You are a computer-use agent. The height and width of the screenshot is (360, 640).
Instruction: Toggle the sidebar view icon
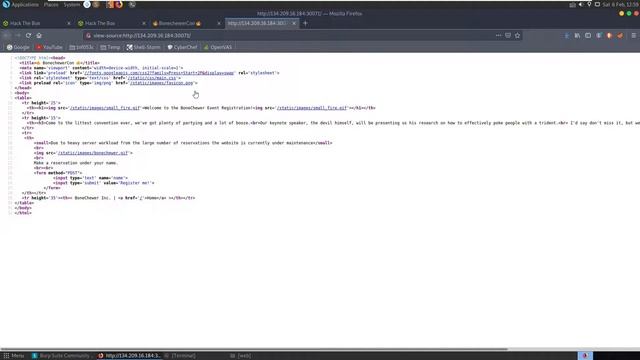pos(588,36)
